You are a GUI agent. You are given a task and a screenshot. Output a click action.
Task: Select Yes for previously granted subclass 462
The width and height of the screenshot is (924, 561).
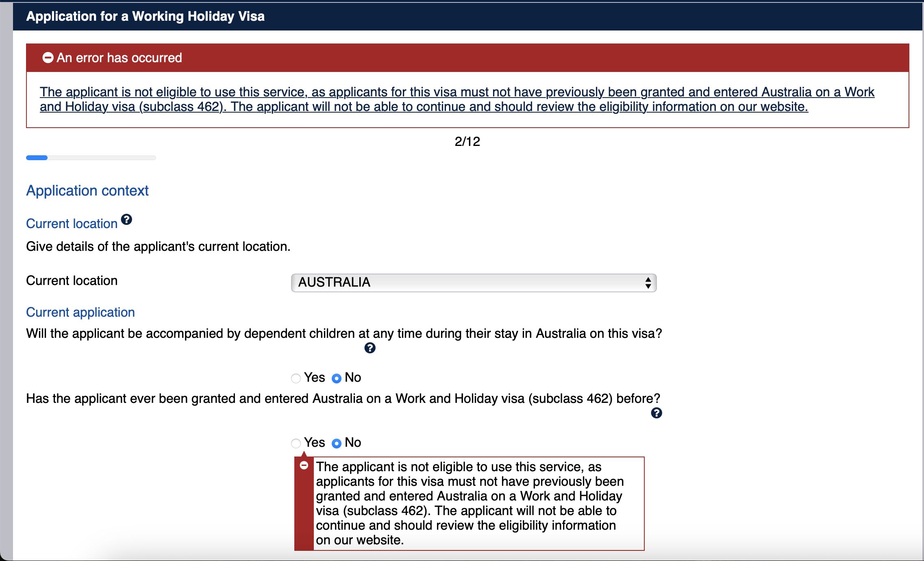pos(296,443)
